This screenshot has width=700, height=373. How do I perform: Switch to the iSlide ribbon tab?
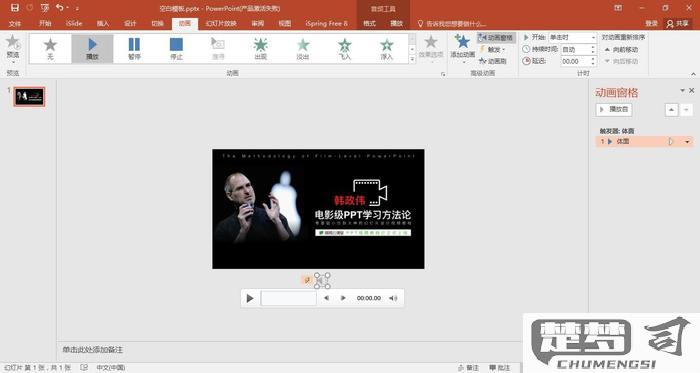(x=74, y=23)
